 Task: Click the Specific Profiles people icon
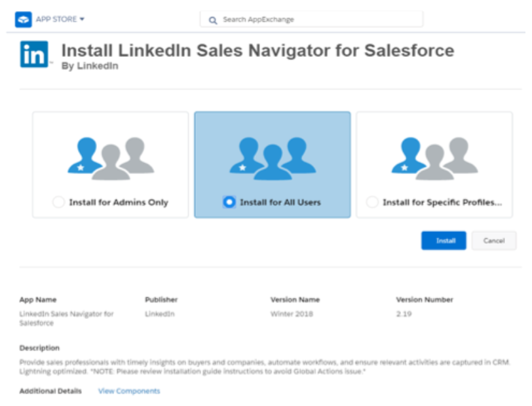pyautogui.click(x=434, y=158)
